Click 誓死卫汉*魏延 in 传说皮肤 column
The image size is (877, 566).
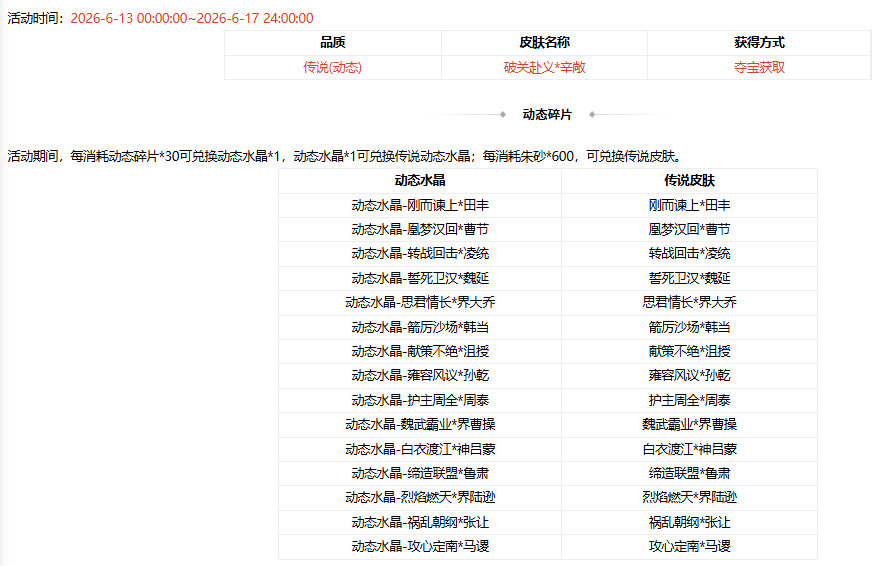tap(689, 278)
